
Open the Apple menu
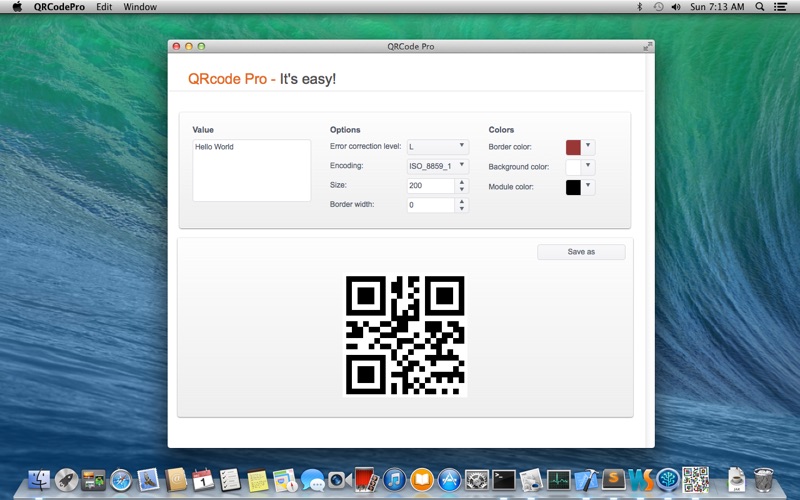pyautogui.click(x=17, y=7)
